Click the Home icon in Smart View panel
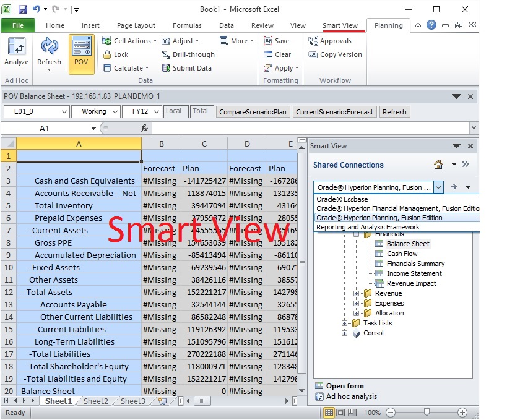 (x=438, y=165)
